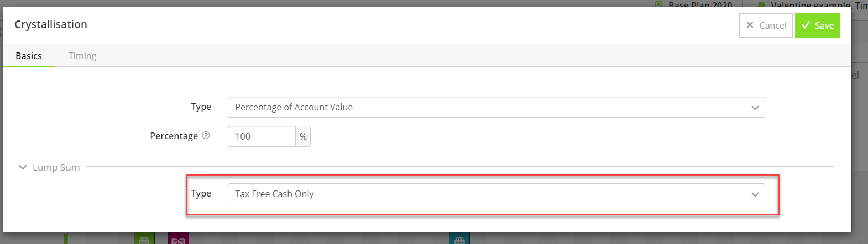The width and height of the screenshot is (868, 244).
Task: Click the percent sign addon beside input
Action: click(x=303, y=136)
